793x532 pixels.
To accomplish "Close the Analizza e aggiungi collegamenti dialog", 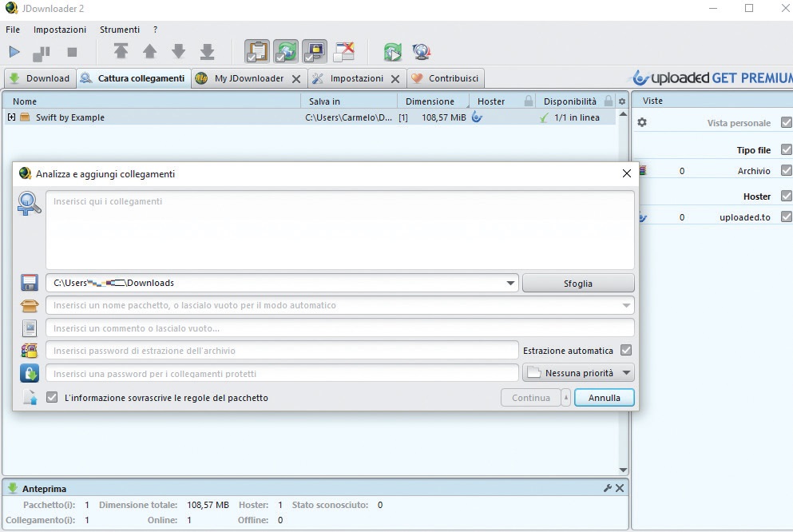I will pyautogui.click(x=627, y=173).
